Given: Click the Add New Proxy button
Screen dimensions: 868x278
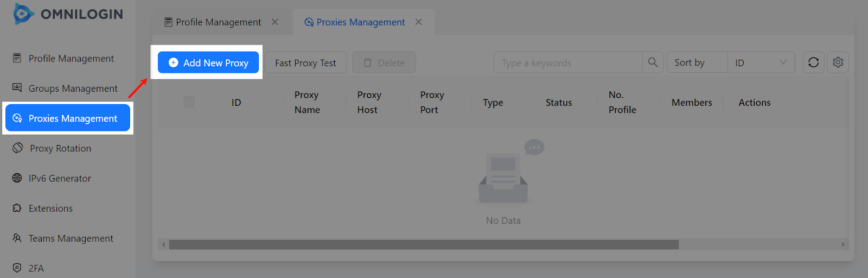Looking at the screenshot, I should [208, 62].
